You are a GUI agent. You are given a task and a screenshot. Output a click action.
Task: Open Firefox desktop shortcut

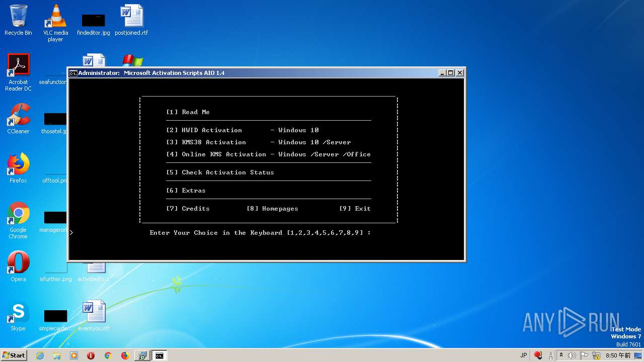pos(18,168)
